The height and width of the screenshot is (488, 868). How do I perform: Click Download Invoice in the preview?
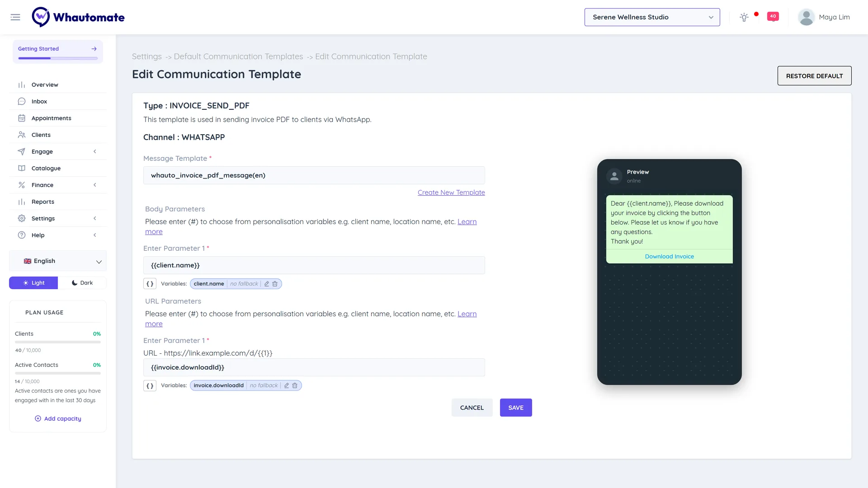669,257
